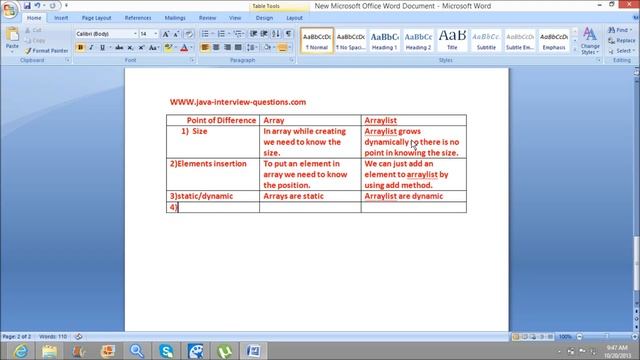The image size is (640, 360).
Task: Sort the selected text
Action: click(x=276, y=34)
